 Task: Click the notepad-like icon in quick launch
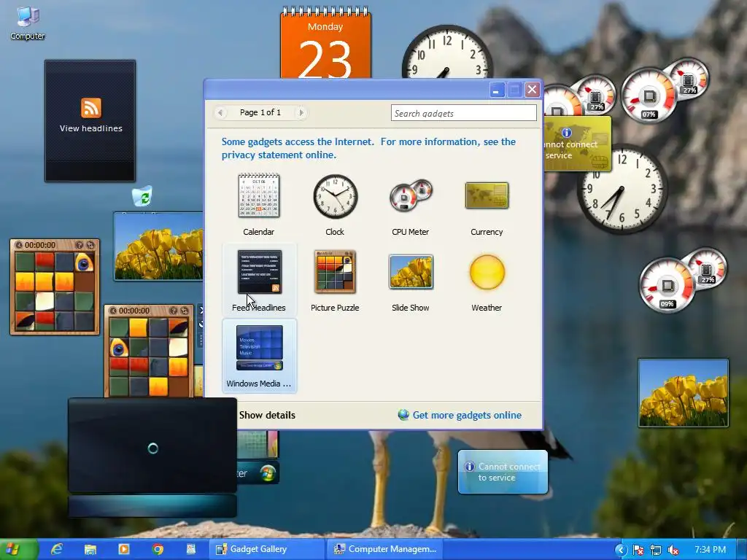[x=191, y=550]
